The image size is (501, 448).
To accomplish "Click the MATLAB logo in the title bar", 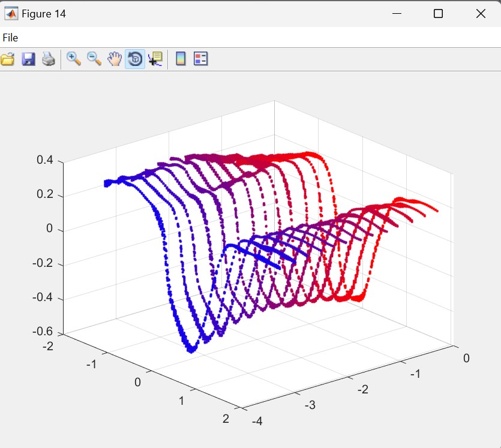I will coord(11,14).
